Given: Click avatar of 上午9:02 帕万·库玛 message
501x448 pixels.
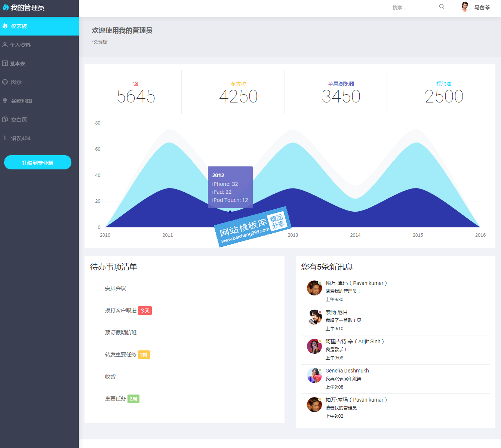Looking at the screenshot, I should (x=314, y=405).
